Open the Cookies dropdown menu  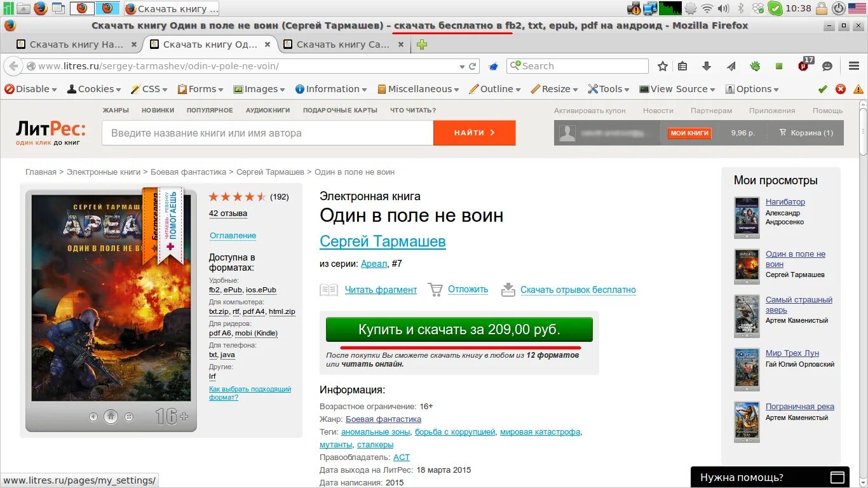click(x=94, y=89)
